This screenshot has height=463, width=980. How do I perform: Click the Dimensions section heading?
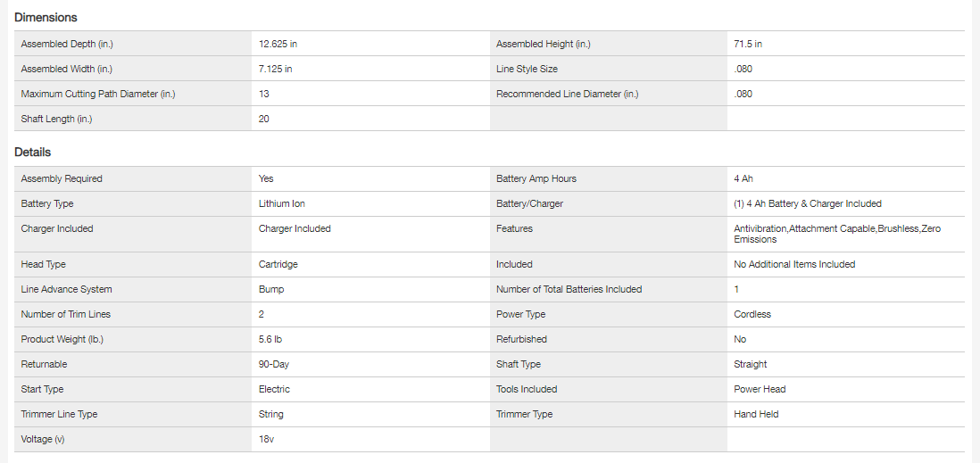click(x=46, y=18)
